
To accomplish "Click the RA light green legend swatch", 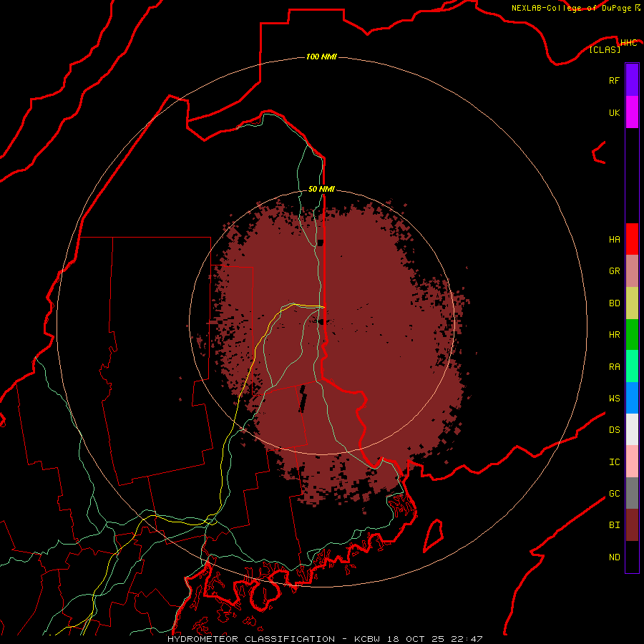I will coord(632,366).
